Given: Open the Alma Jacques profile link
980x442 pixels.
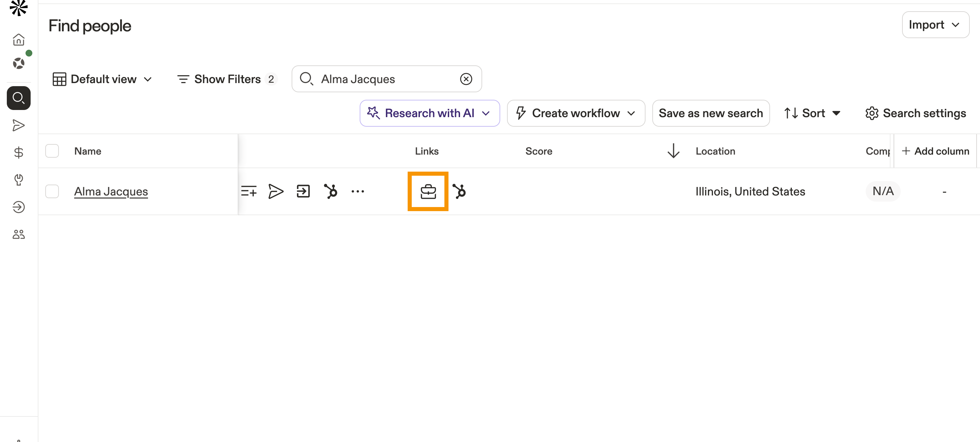Looking at the screenshot, I should pos(111,191).
